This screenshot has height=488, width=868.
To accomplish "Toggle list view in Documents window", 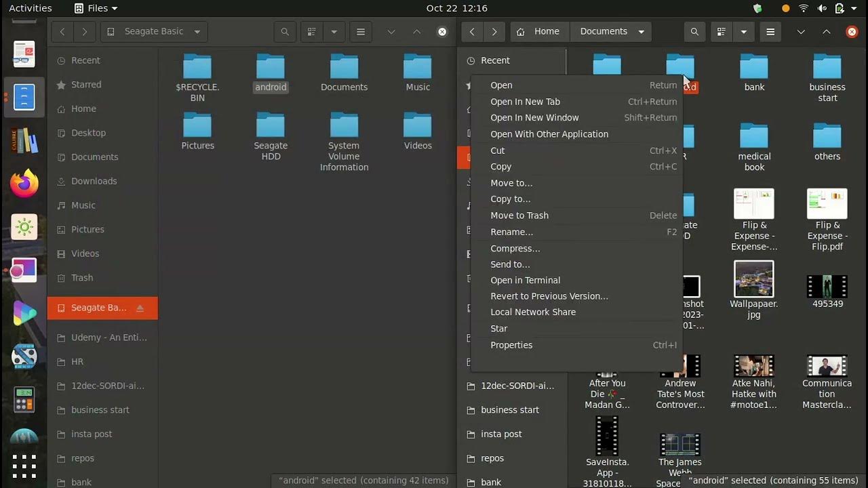I will pos(722,31).
